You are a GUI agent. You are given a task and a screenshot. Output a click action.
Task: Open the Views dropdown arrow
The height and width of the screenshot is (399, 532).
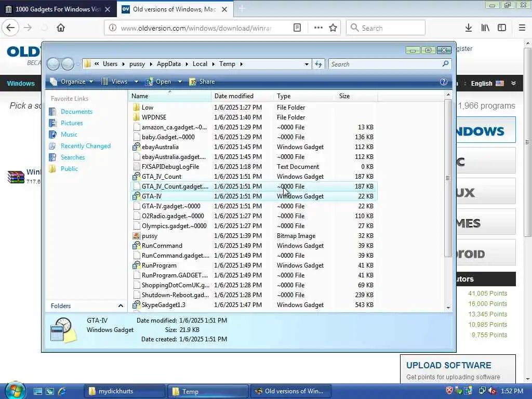click(x=136, y=82)
